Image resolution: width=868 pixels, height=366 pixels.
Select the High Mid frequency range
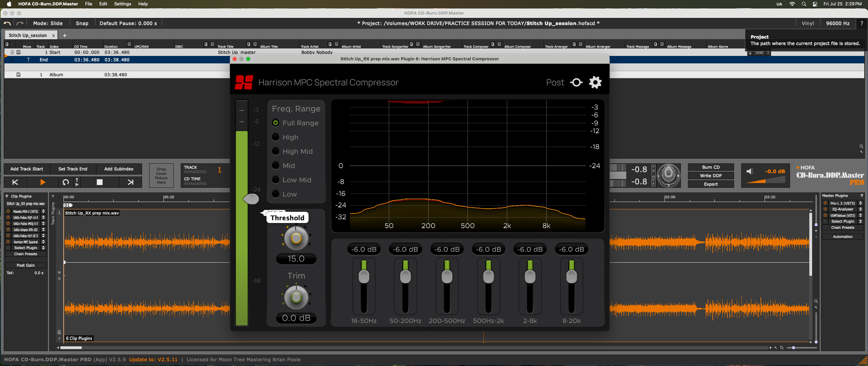(x=276, y=151)
